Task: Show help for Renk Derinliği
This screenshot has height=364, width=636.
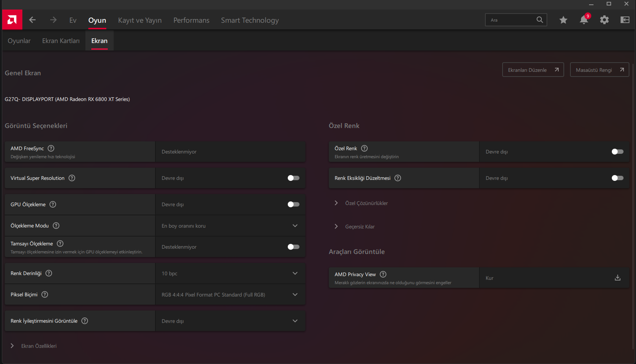Action: tap(49, 273)
